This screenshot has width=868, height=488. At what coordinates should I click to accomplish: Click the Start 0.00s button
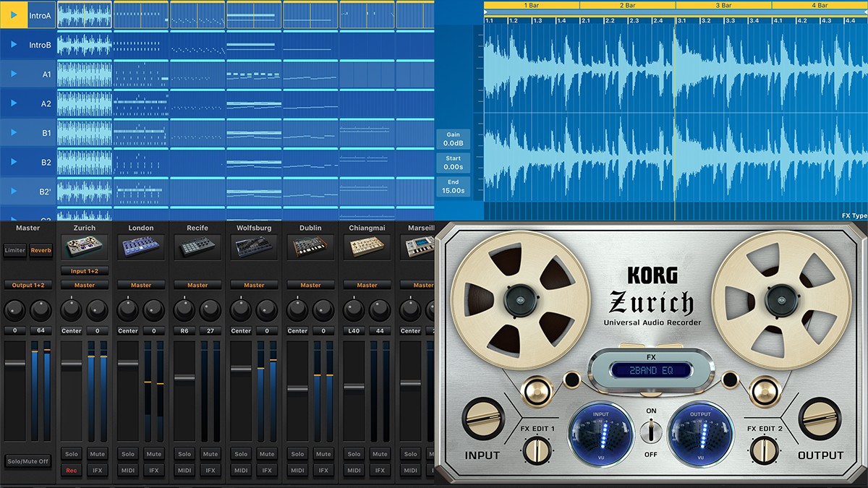click(453, 163)
